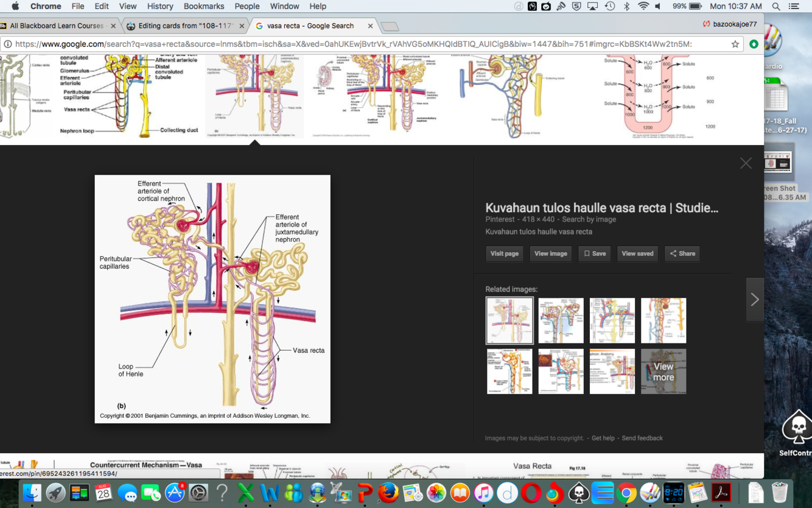Click the Save button
Screen dimensions: 812x508
[595, 253]
